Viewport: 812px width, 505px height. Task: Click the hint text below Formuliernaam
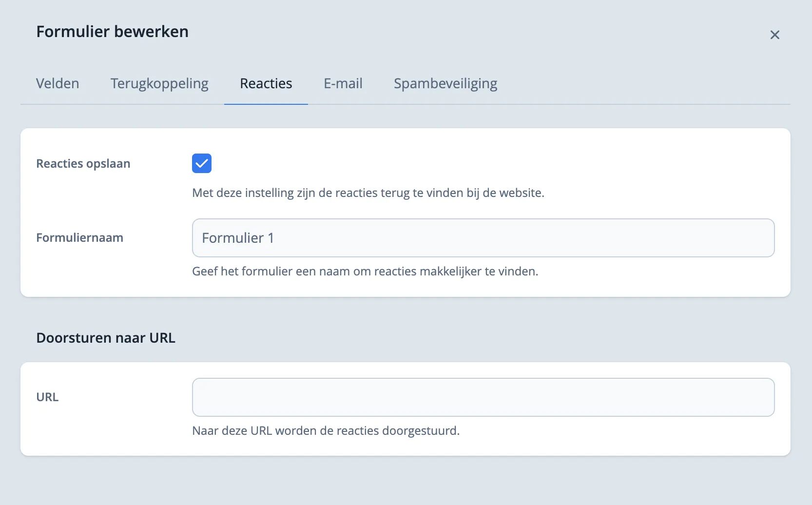(x=365, y=271)
